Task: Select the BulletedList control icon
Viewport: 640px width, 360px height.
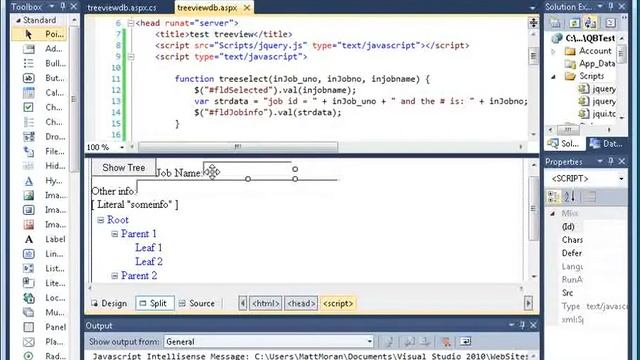Action: (29, 64)
